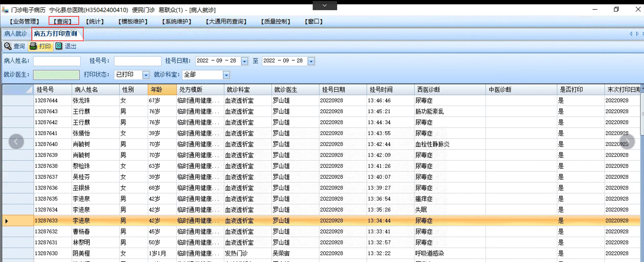Screen dimensions: 644x262
Task: Sort by the 年龄 column header
Action: point(162,90)
